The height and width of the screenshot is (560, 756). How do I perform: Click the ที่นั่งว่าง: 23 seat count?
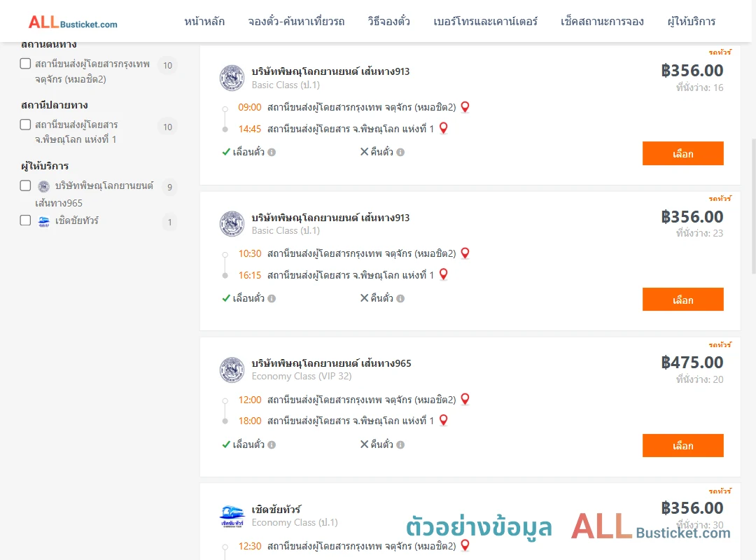click(x=699, y=234)
